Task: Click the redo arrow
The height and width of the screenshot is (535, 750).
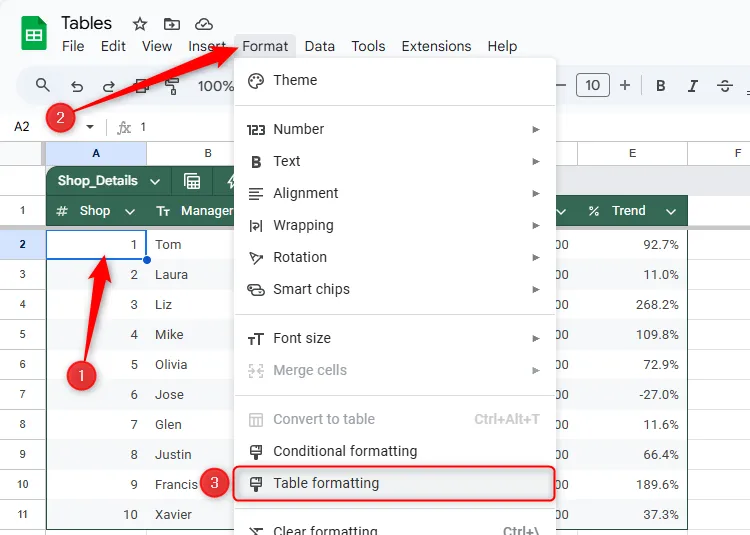Action: point(109,86)
